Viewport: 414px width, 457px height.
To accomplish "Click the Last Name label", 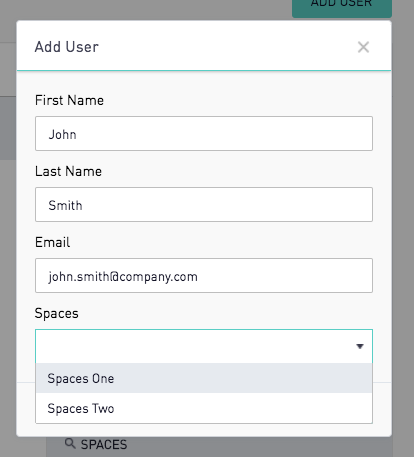I will (x=68, y=171).
